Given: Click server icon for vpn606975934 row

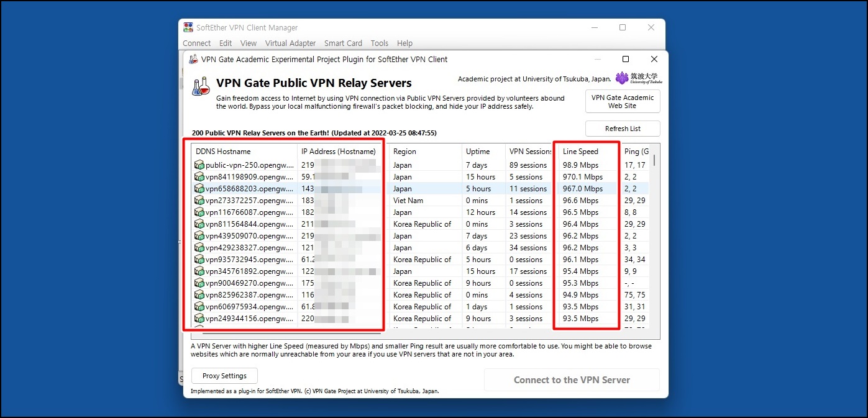Looking at the screenshot, I should (199, 307).
